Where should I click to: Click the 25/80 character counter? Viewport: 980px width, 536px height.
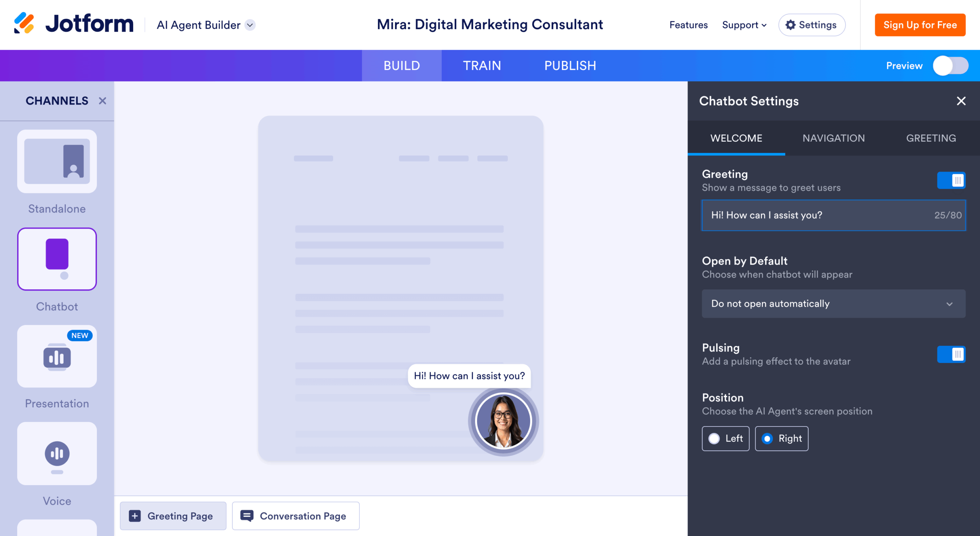pyautogui.click(x=948, y=215)
